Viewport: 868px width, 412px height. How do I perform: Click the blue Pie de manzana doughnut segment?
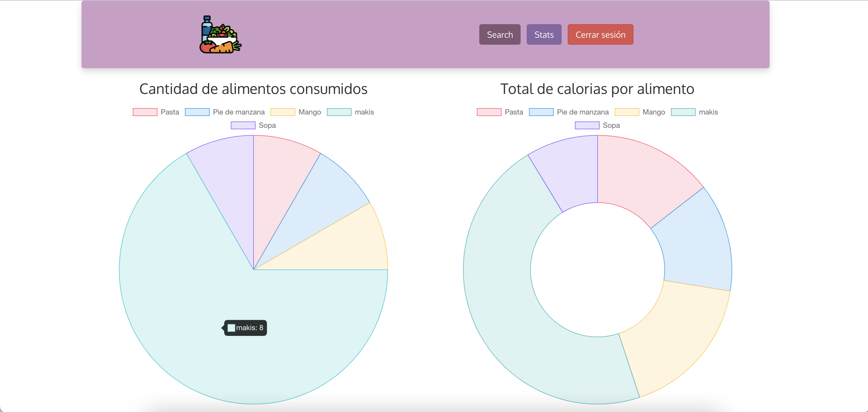(x=694, y=246)
